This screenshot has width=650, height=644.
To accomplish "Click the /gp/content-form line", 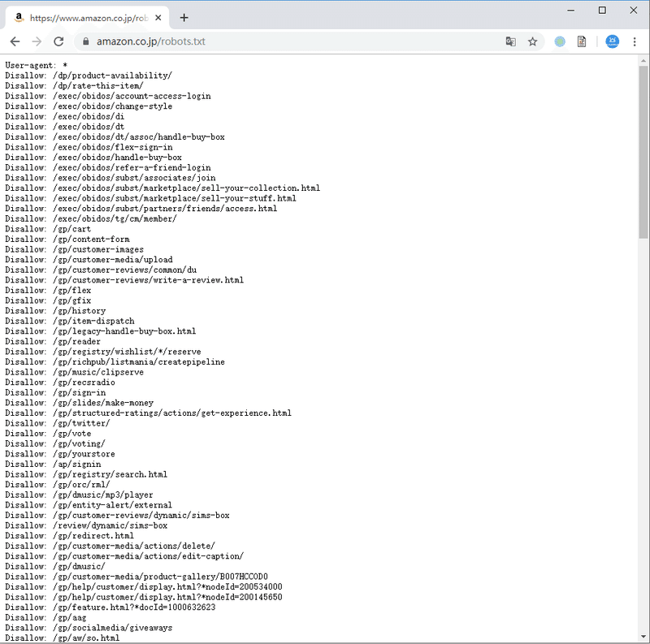I will click(x=67, y=239).
